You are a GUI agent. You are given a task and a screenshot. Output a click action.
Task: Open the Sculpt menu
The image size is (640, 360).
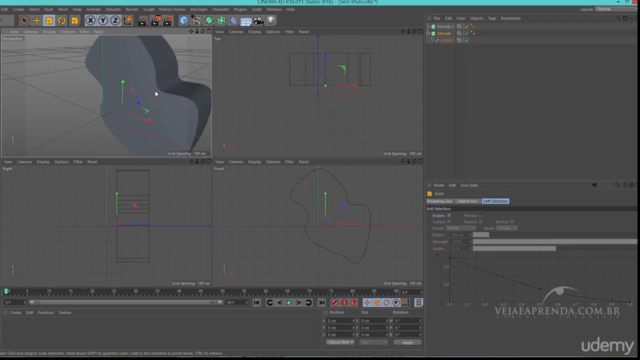pos(149,9)
